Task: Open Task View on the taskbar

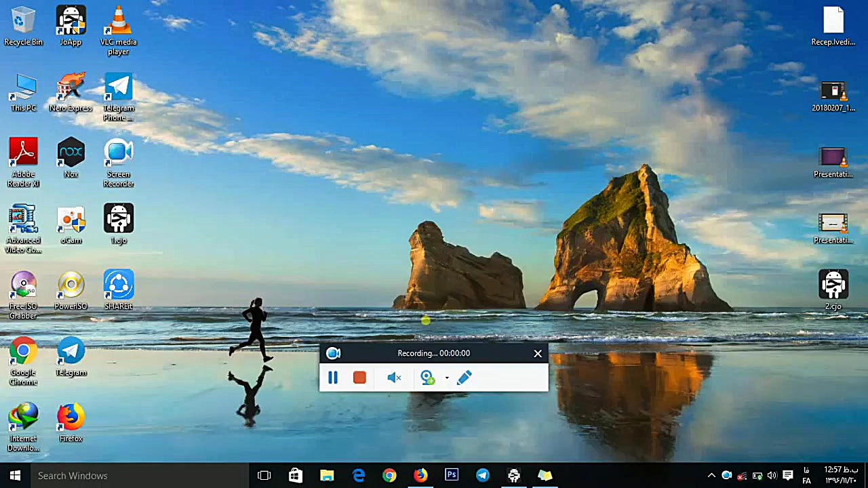Action: pos(264,476)
